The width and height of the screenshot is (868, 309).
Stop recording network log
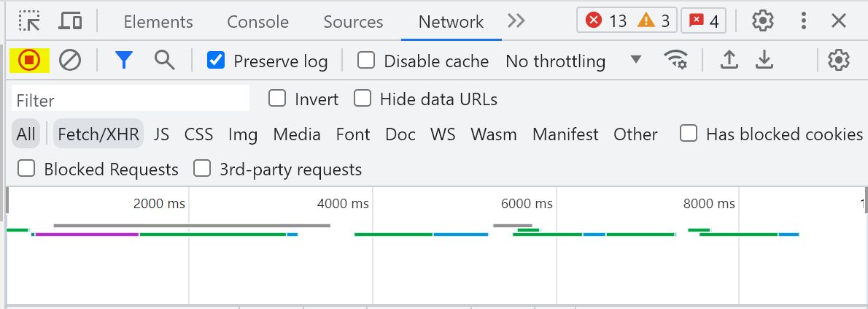click(x=29, y=60)
